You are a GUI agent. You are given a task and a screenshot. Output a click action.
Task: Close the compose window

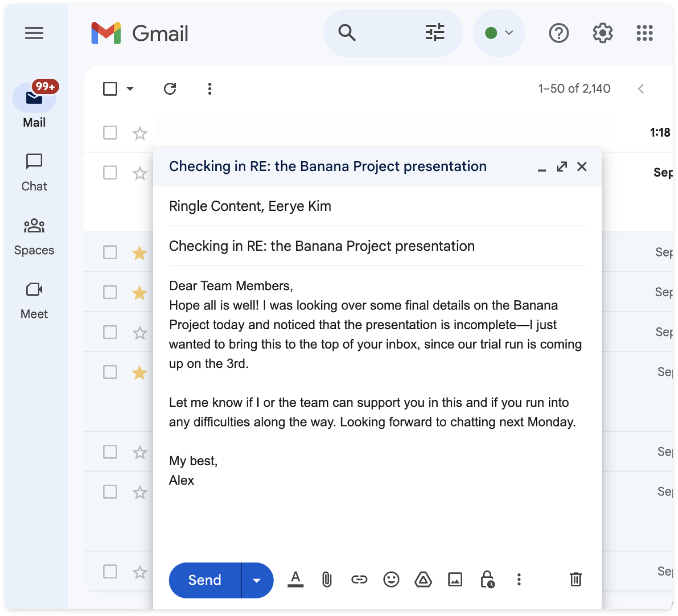pos(582,167)
